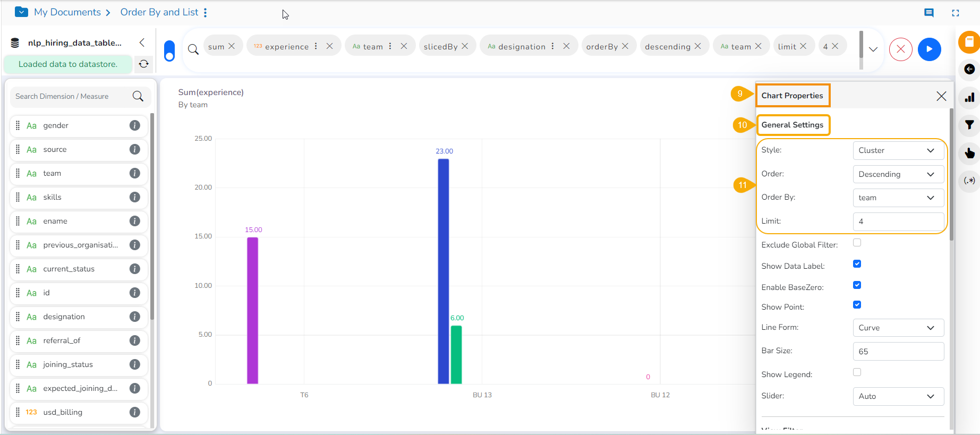The image size is (980, 435).
Task: Click the Bar Size input field
Action: (x=898, y=351)
